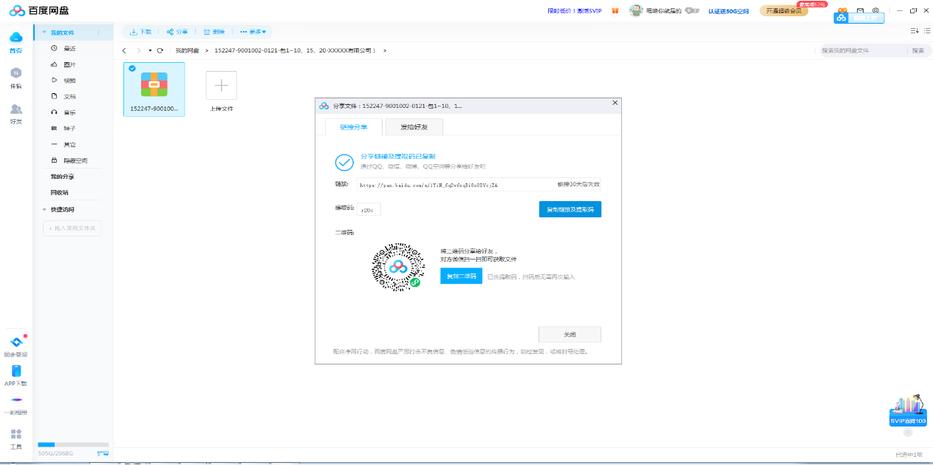Click the copy QR code button

tap(461, 276)
